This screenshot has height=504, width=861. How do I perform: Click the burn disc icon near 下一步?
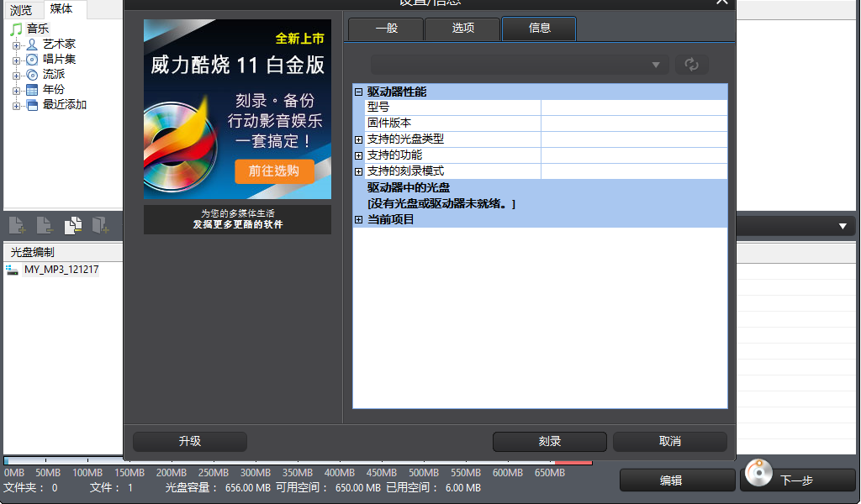click(x=758, y=472)
